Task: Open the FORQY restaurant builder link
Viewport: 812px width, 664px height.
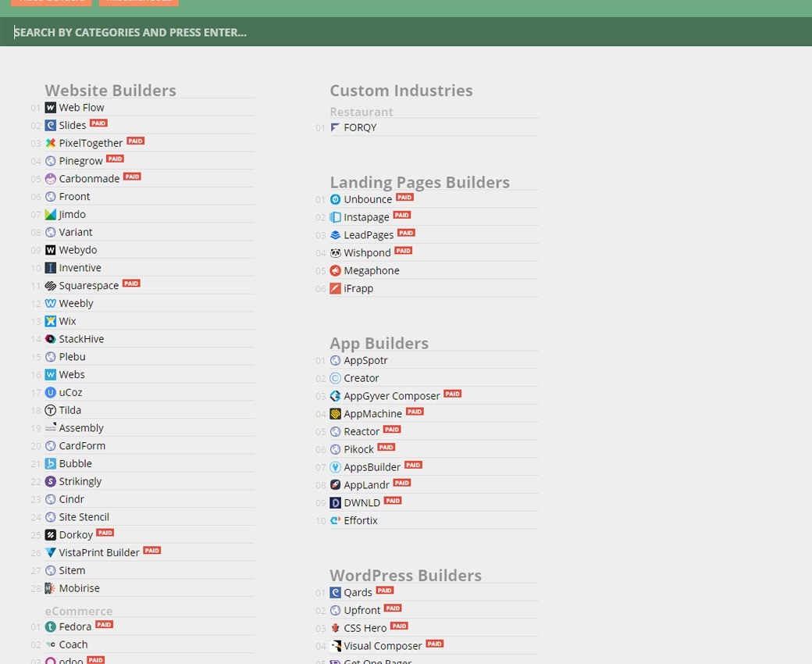Action: click(360, 127)
